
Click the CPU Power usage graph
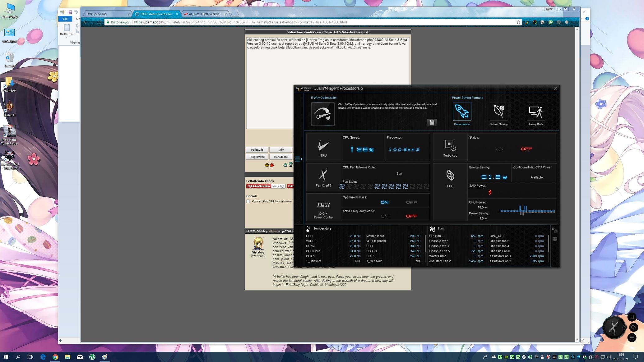527,210
